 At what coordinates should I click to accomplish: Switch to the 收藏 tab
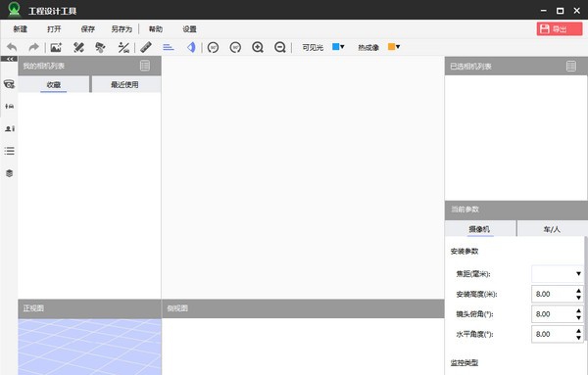(x=54, y=84)
